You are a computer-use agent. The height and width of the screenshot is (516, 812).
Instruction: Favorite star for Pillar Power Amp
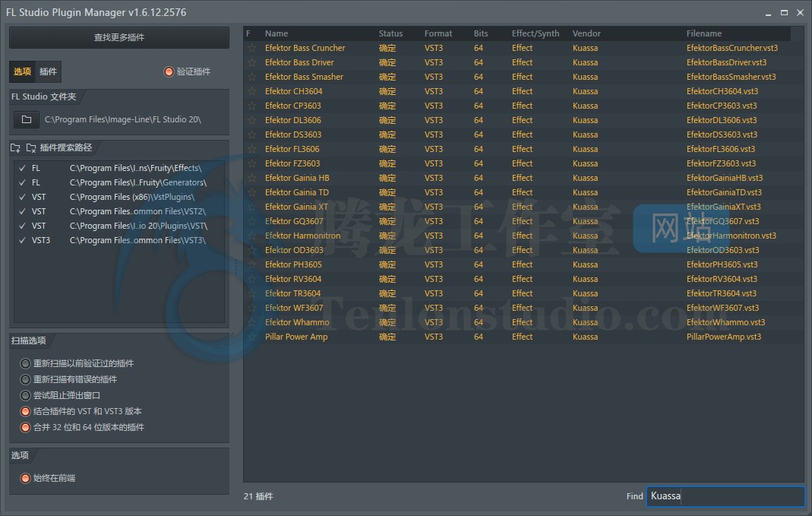pyautogui.click(x=251, y=337)
